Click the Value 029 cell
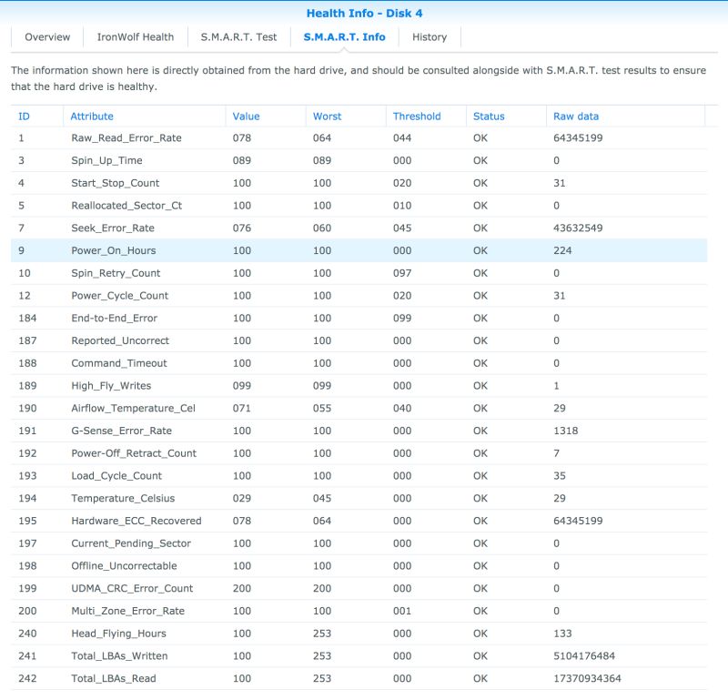Viewport: 728px width, 700px height. pos(241,499)
